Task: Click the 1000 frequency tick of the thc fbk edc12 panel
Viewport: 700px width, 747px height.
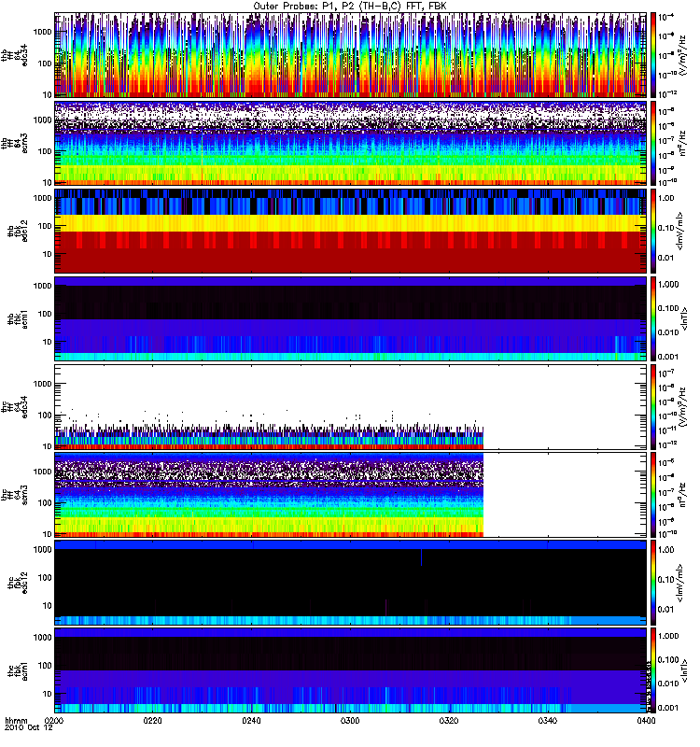Action: [42, 549]
